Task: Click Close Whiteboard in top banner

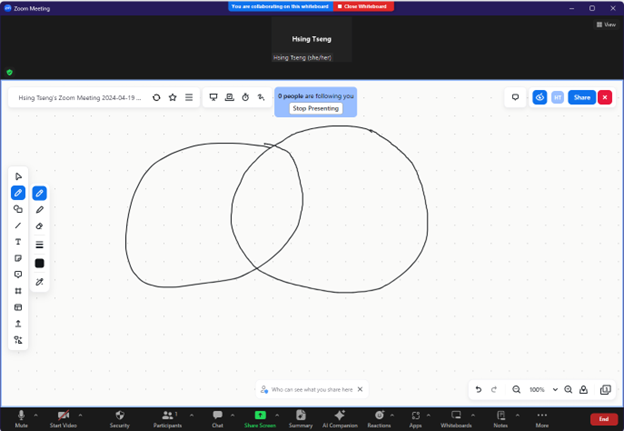Action: click(363, 6)
